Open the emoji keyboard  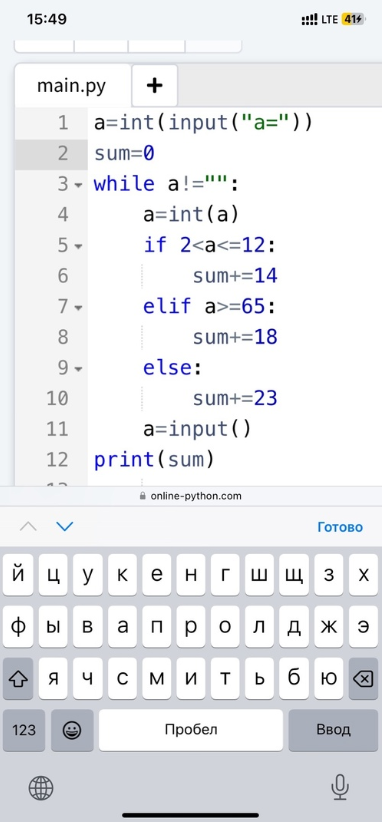point(72,730)
